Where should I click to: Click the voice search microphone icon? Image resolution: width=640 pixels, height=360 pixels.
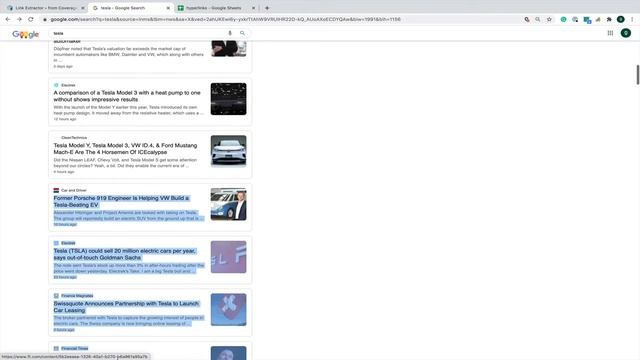pyautogui.click(x=230, y=33)
